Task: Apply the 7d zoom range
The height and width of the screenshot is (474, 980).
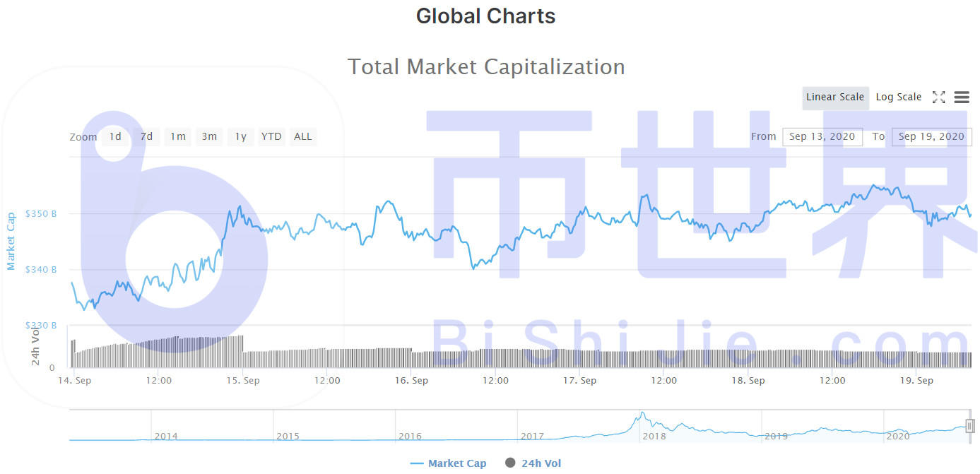Action: click(146, 136)
